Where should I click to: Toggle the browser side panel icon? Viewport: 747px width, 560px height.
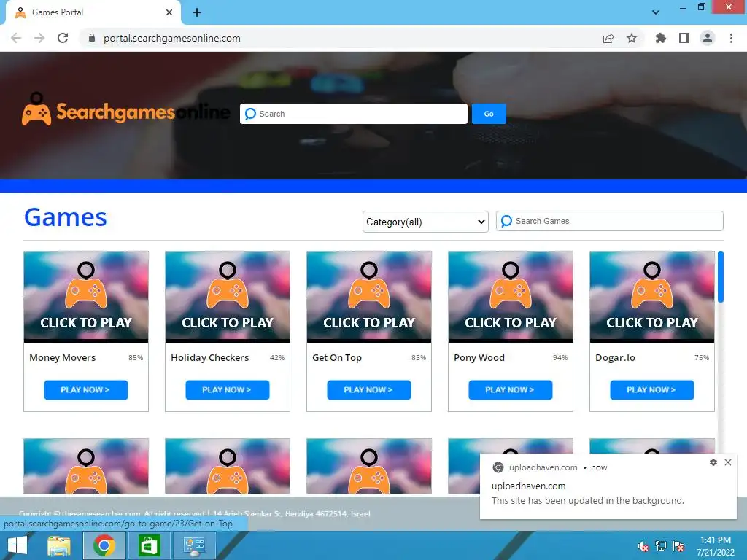pos(684,38)
